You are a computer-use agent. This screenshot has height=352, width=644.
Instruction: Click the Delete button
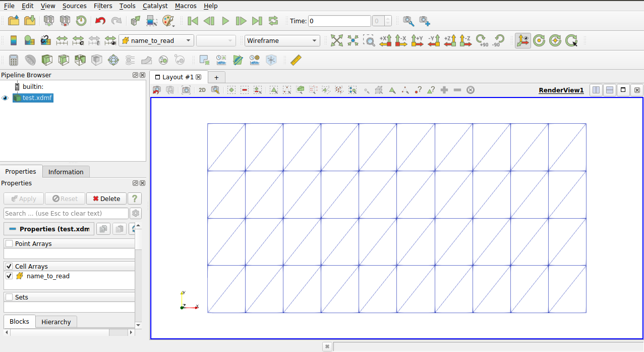(106, 198)
